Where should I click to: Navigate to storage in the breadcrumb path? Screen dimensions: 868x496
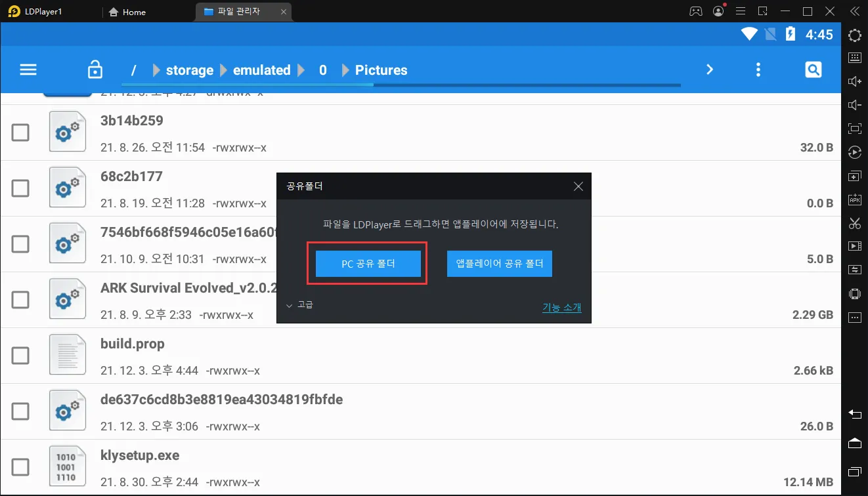pyautogui.click(x=190, y=70)
